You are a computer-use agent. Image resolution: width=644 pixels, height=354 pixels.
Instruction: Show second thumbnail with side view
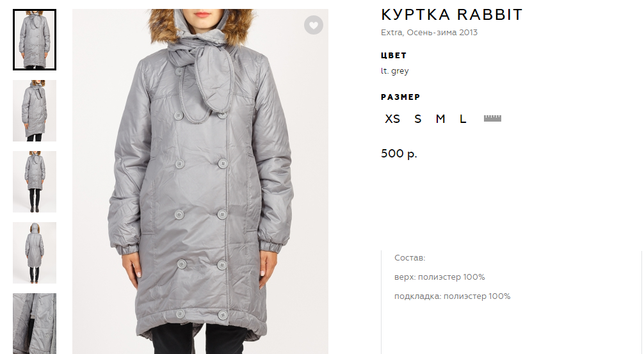35,111
